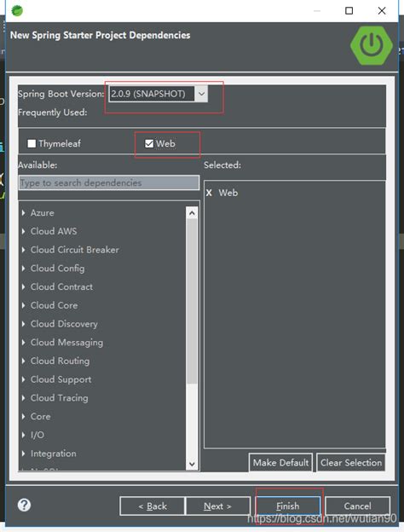
Task: Open help via the question mark icon
Action: coord(24,505)
